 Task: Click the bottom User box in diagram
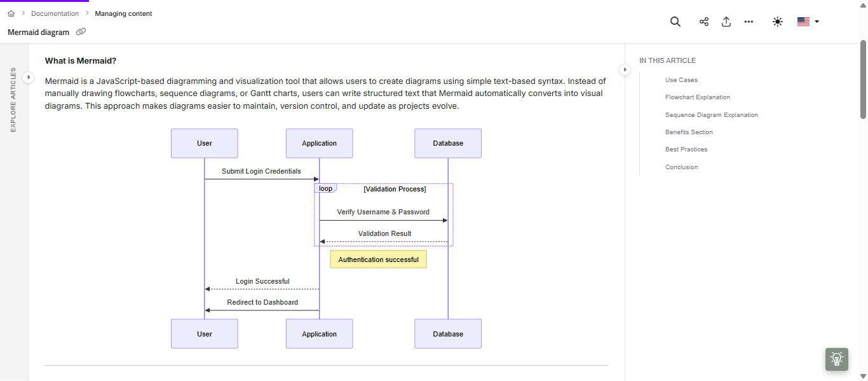point(205,334)
